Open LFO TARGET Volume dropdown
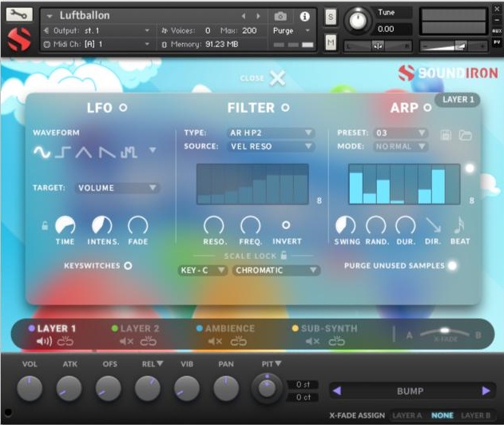 pos(117,188)
